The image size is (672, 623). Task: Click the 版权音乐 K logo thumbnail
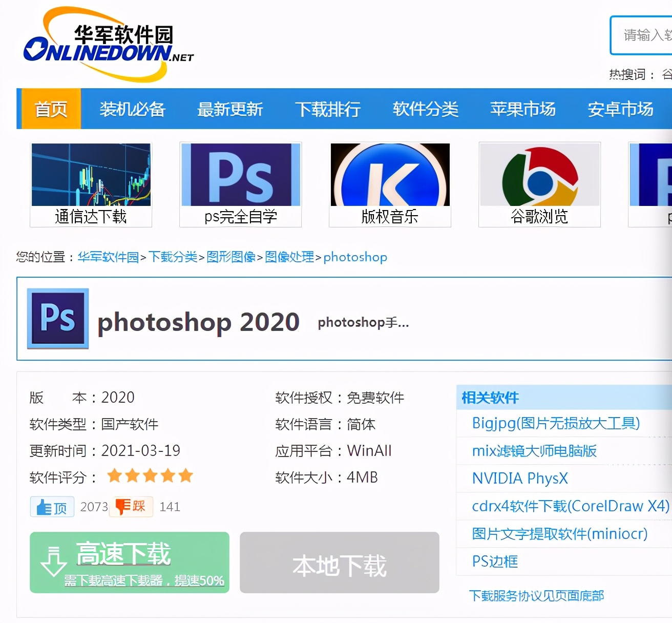click(389, 174)
